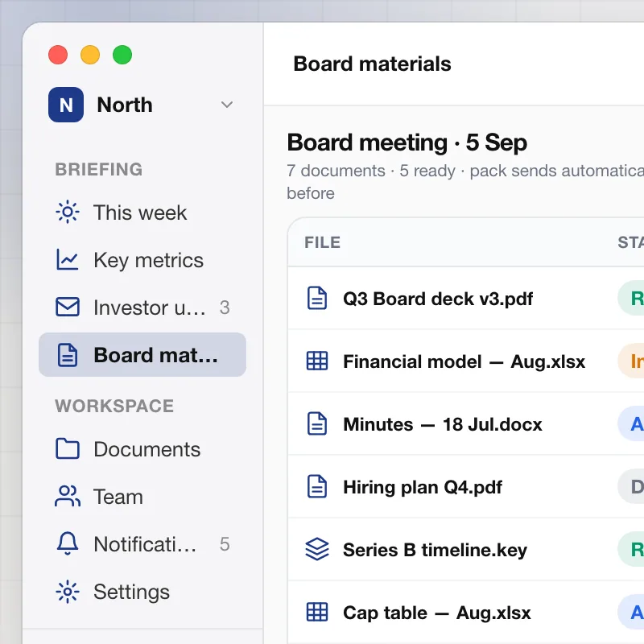Open Cap table — Aug.xlsx
Image resolution: width=644 pixels, height=644 pixels.
pyautogui.click(x=437, y=613)
